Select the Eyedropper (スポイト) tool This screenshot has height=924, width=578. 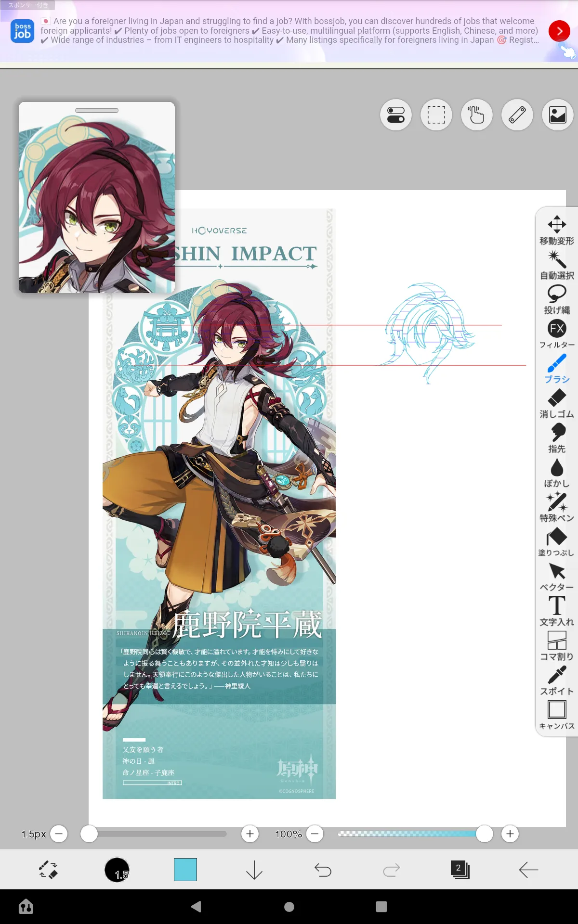pos(557,681)
